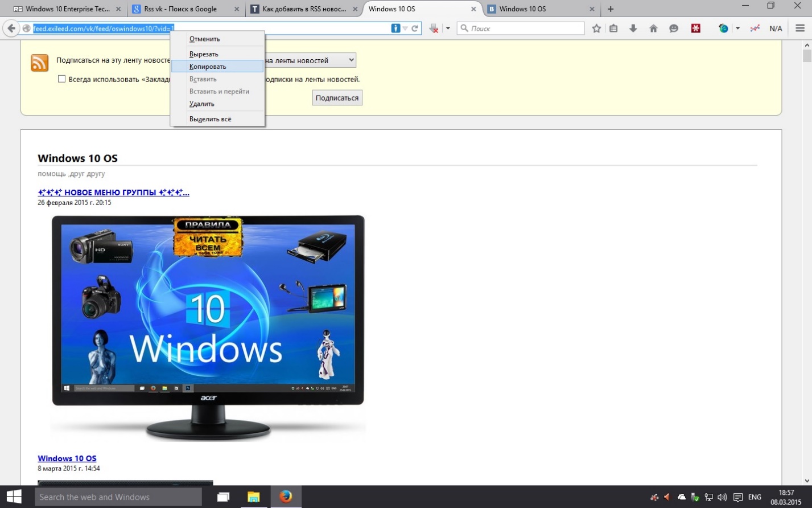
Task: Click the safely remove hardware tray icon
Action: tap(695, 497)
